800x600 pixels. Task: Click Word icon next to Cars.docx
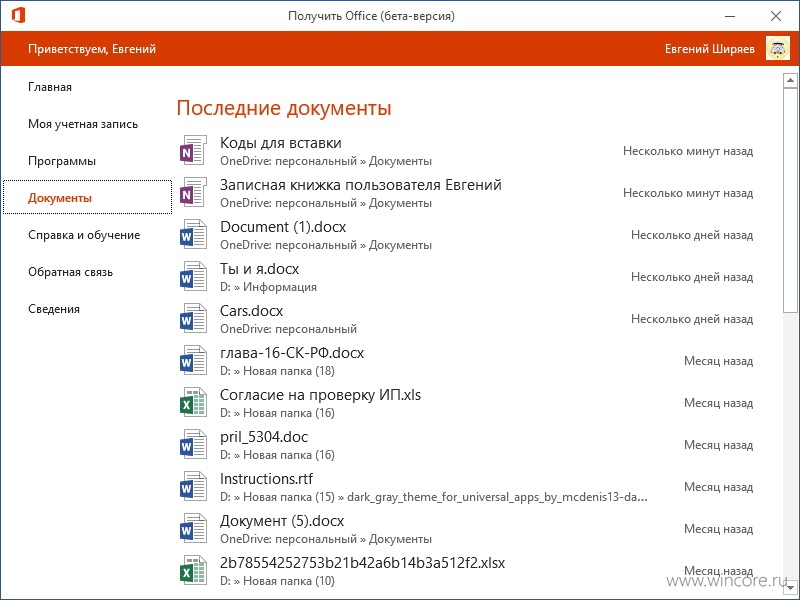click(193, 318)
